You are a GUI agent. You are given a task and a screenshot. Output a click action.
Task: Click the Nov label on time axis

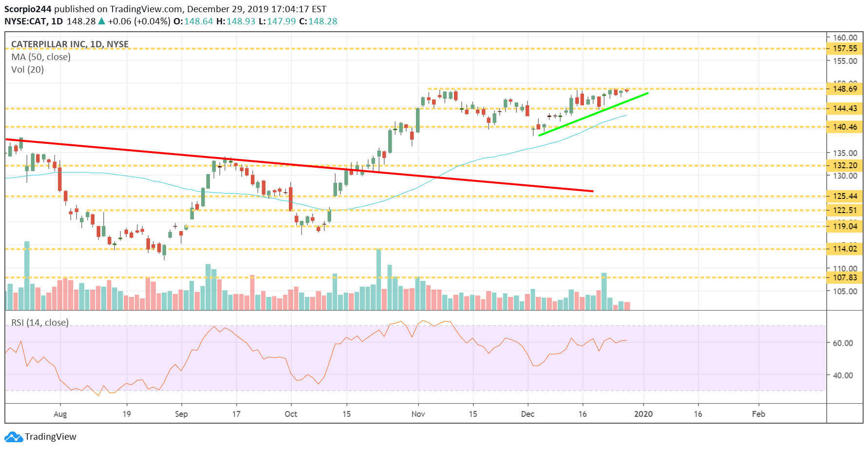tap(418, 414)
